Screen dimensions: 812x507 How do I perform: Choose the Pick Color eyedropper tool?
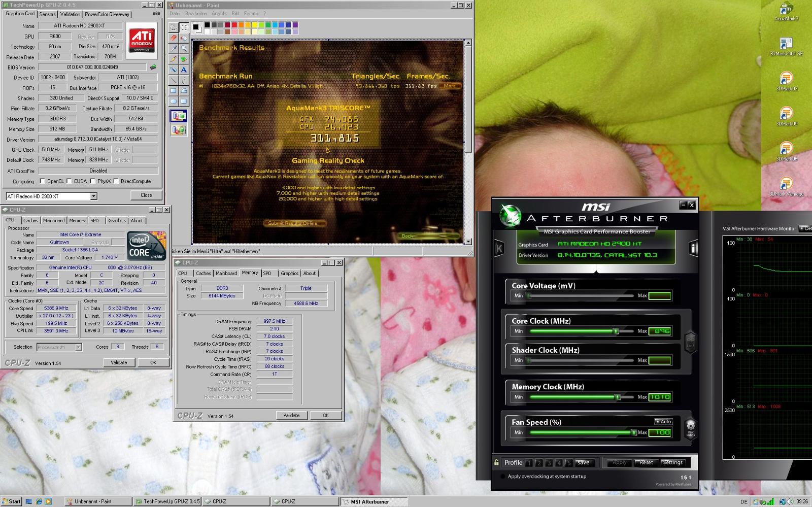click(174, 49)
